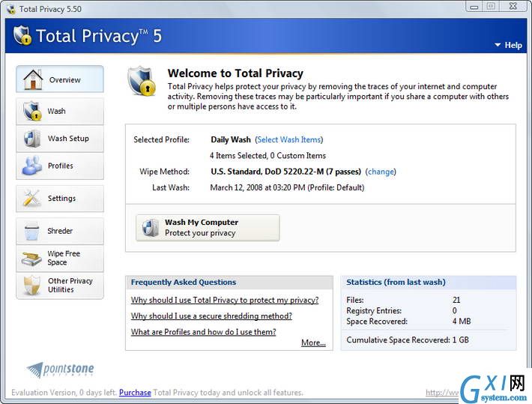Click the Settings tools icon
Image resolution: width=532 pixels, height=404 pixels.
[x=31, y=199]
